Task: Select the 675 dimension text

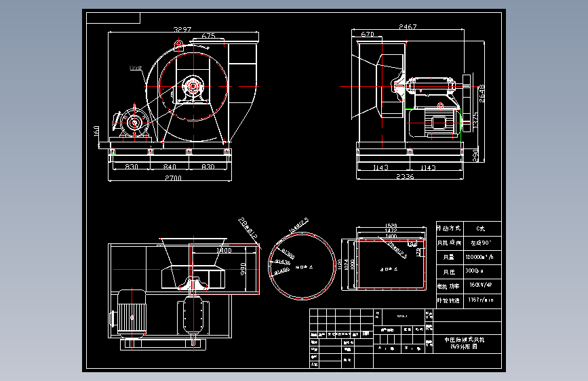Action: tap(208, 36)
